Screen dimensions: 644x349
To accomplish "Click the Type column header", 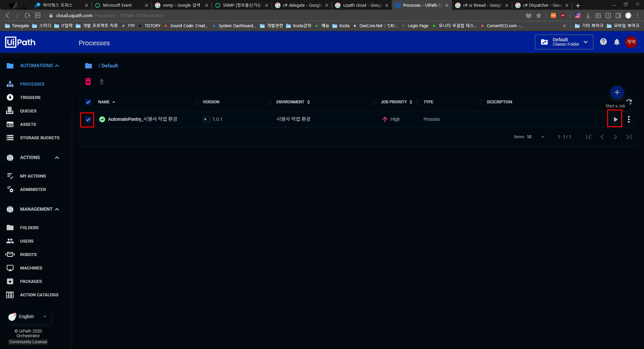I will click(x=428, y=102).
